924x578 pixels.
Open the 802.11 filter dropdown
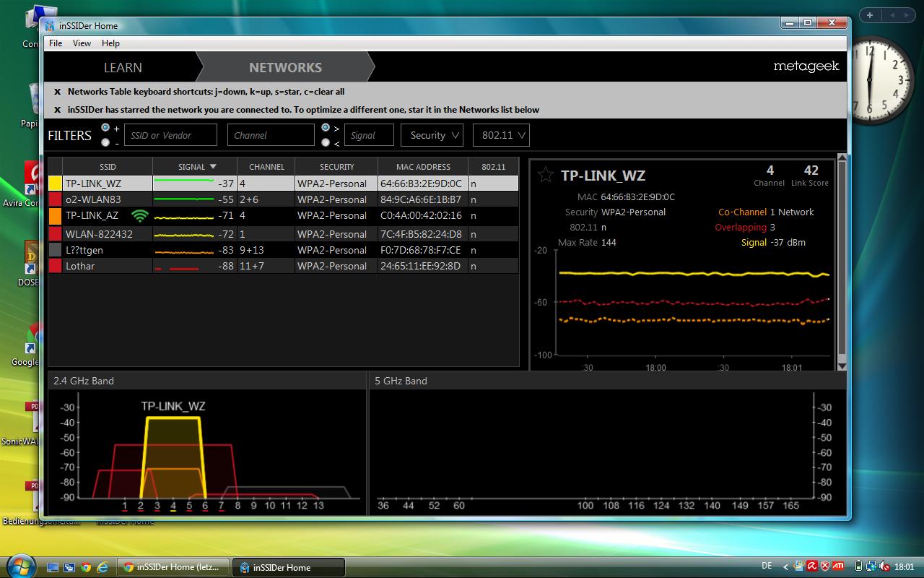click(502, 135)
